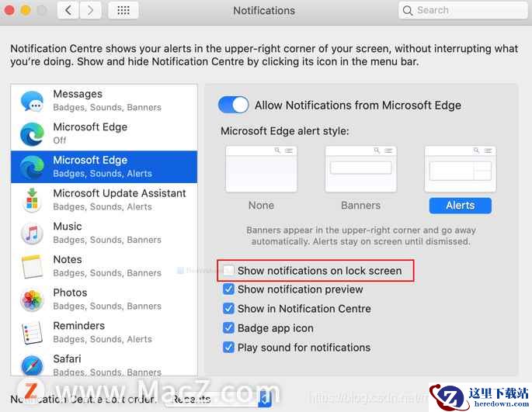Select the None alert style thumbnail
532x412 pixels.
(x=261, y=169)
